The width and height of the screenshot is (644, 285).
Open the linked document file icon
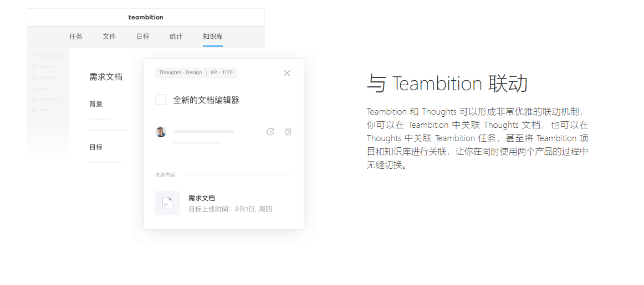167,203
